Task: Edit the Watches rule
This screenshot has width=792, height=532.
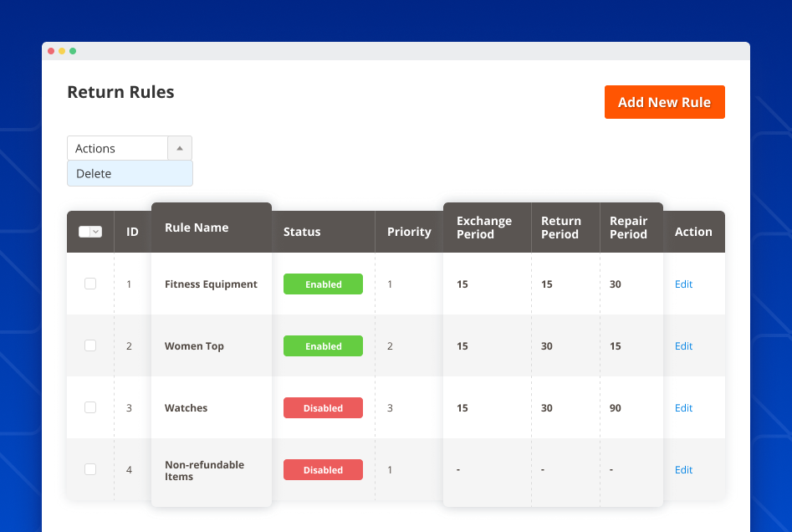Action: 683,407
